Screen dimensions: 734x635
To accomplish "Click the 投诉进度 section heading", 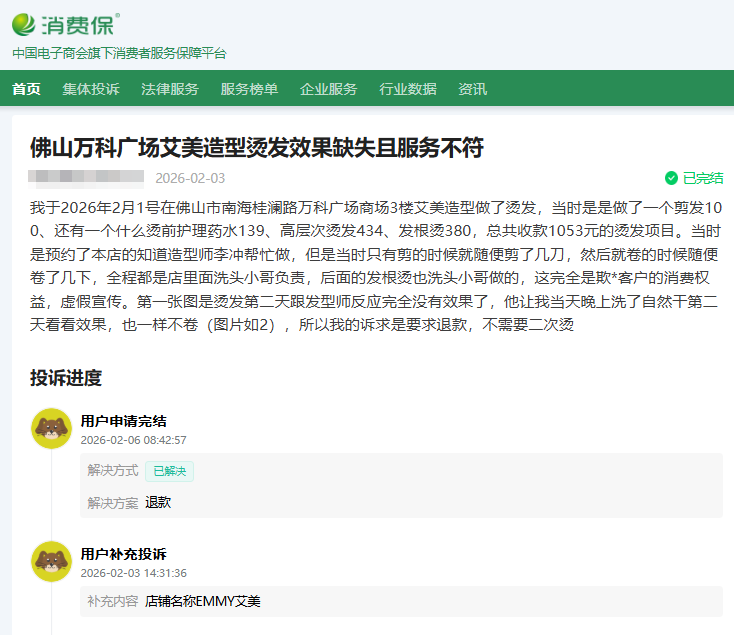I will click(x=66, y=378).
